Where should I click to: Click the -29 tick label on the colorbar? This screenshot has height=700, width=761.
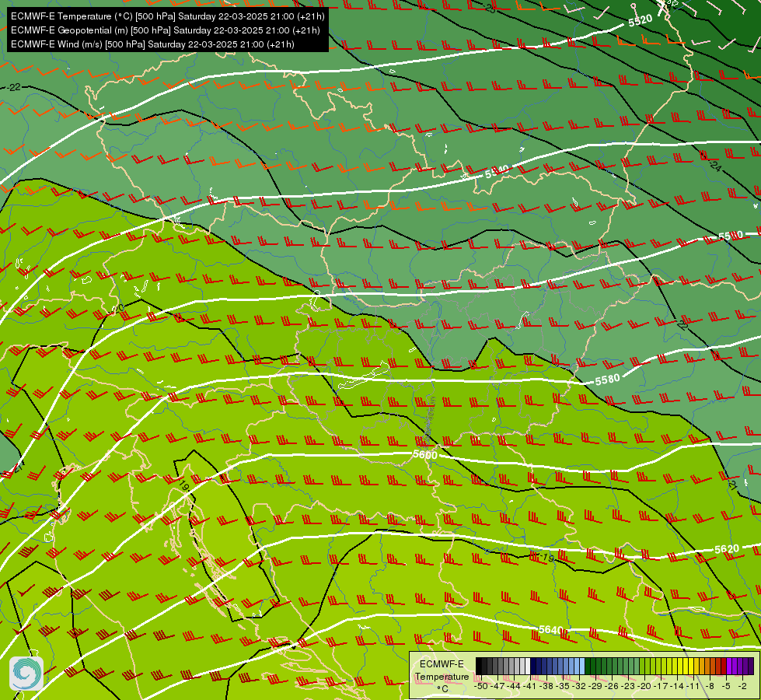[595, 686]
